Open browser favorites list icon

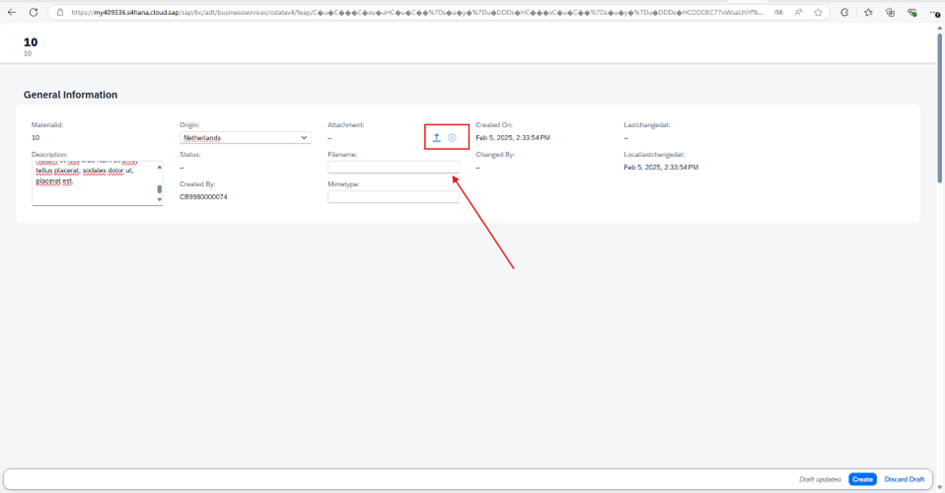868,13
